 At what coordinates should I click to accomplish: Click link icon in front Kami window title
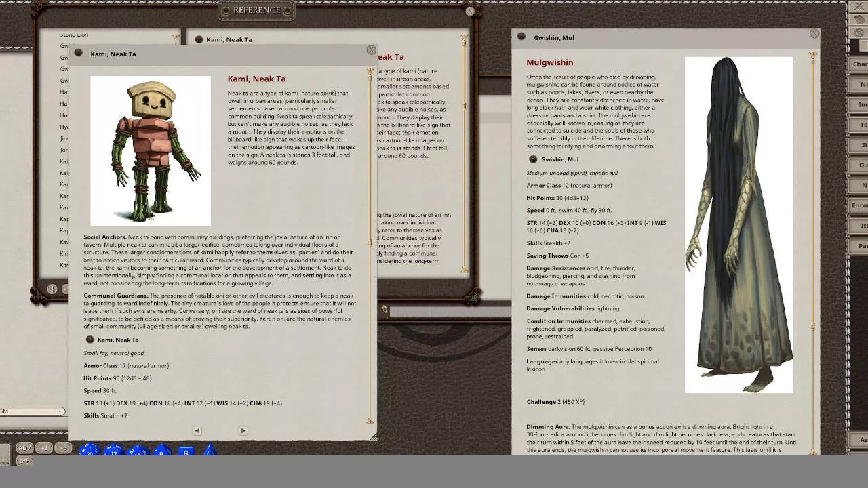pyautogui.click(x=79, y=53)
